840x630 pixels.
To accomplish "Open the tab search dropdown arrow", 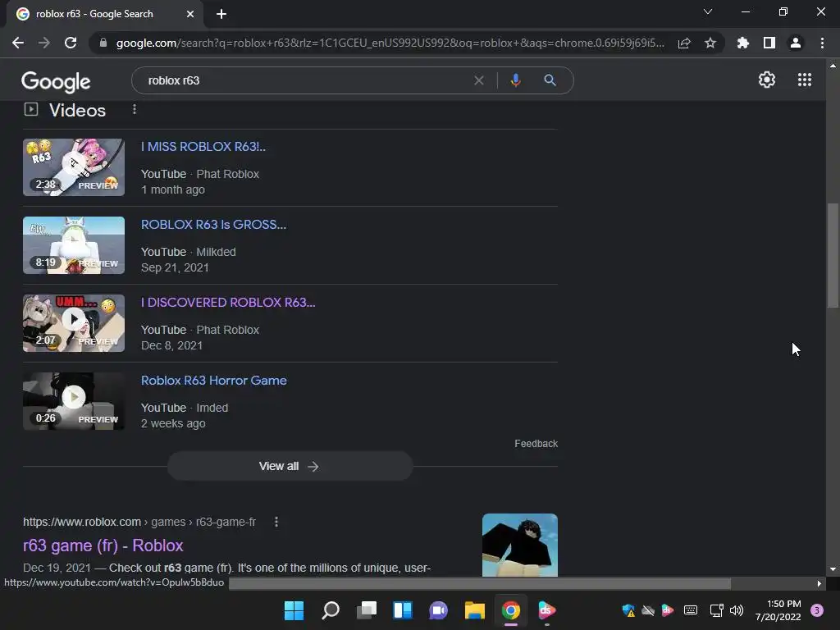I will 708,11.
